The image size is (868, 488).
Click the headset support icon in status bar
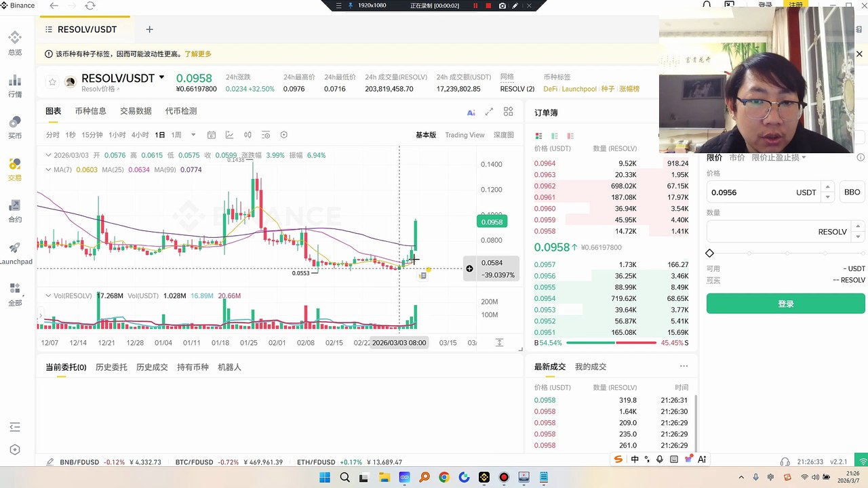(785, 462)
